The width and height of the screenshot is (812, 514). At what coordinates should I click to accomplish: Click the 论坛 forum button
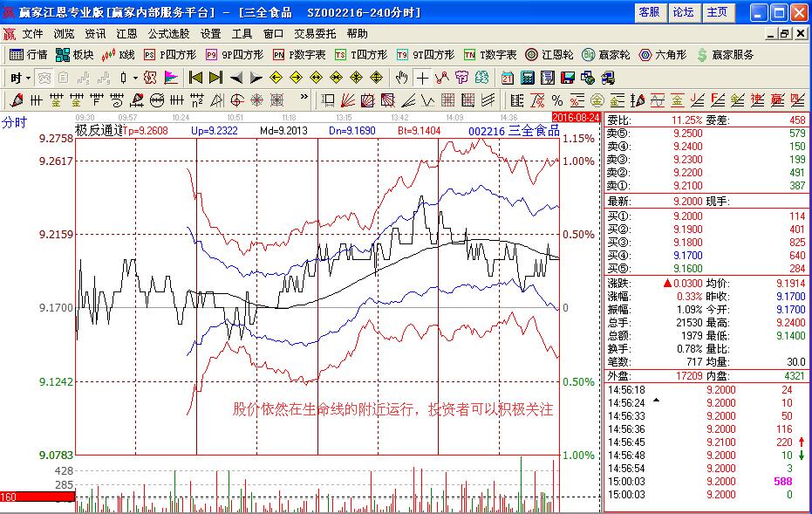(683, 12)
